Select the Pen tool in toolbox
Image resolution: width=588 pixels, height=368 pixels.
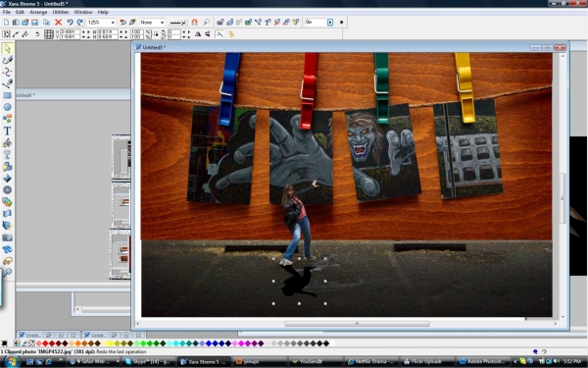(7, 83)
